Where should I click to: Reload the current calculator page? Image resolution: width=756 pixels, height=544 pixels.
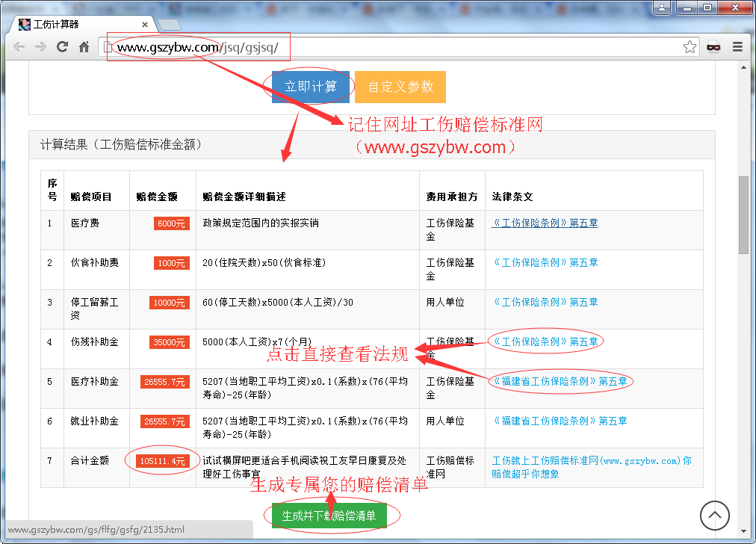(62, 46)
